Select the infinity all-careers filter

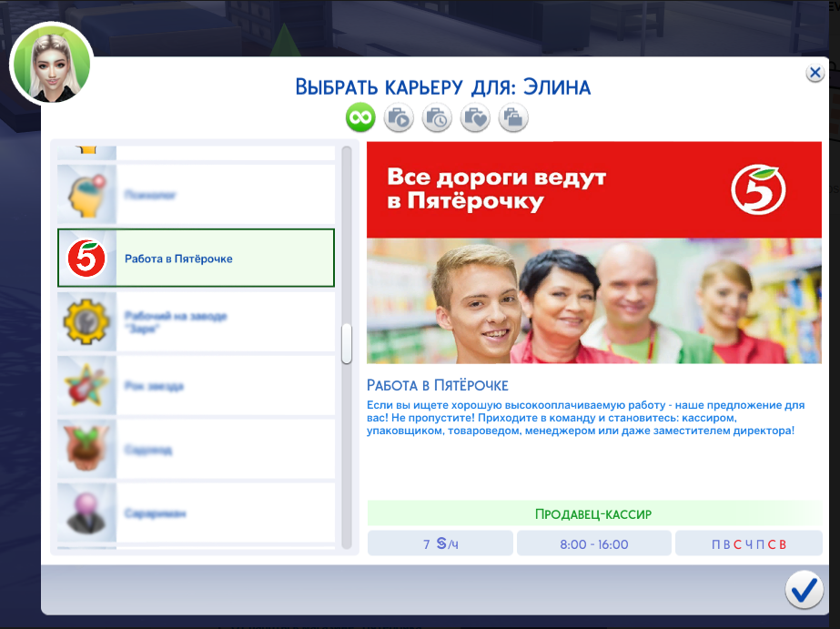pyautogui.click(x=360, y=117)
